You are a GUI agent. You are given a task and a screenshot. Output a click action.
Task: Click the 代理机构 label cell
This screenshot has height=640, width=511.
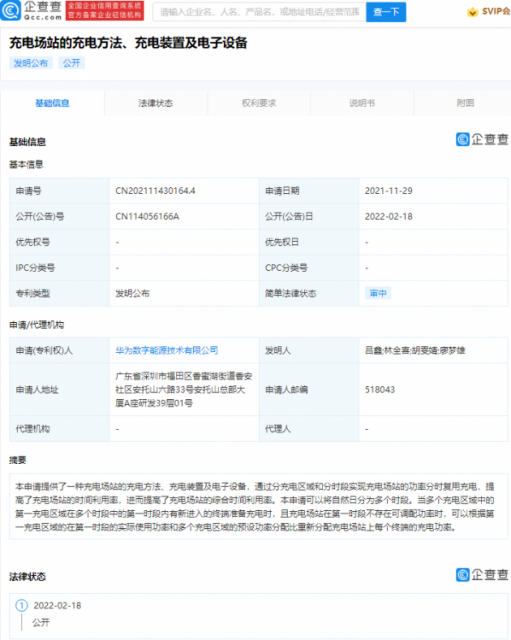60,429
